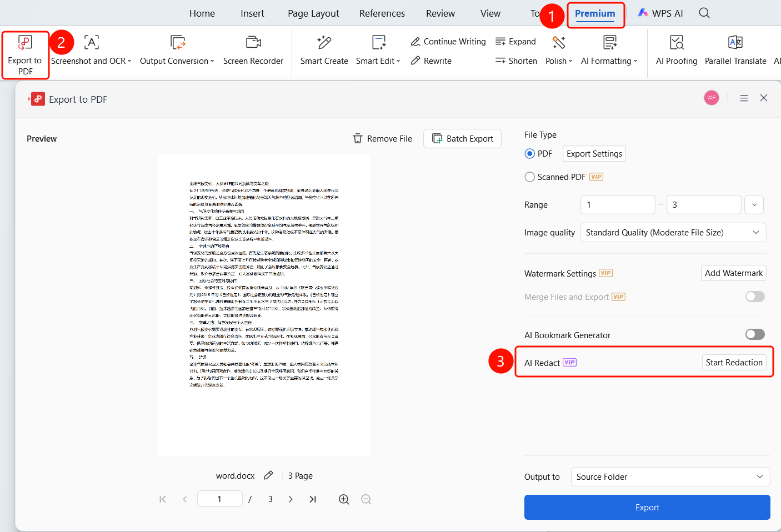
Task: Click the search magnifier icon in the ribbon
Action: 704,13
